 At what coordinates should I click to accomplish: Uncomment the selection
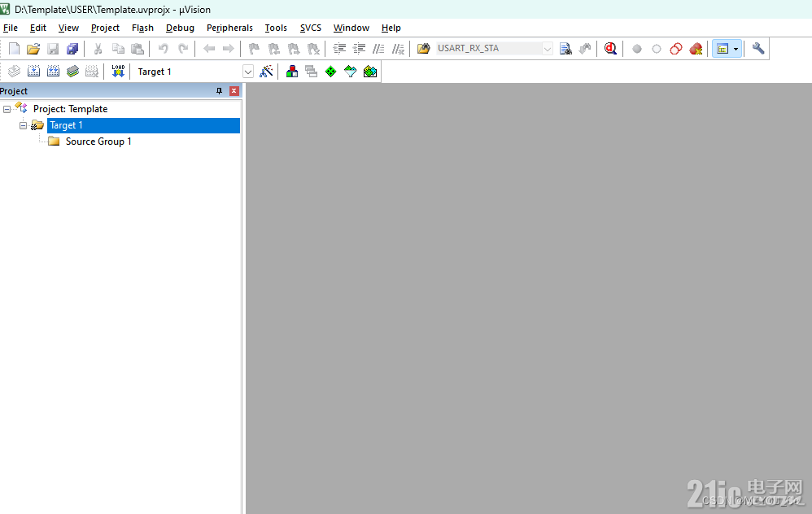398,49
